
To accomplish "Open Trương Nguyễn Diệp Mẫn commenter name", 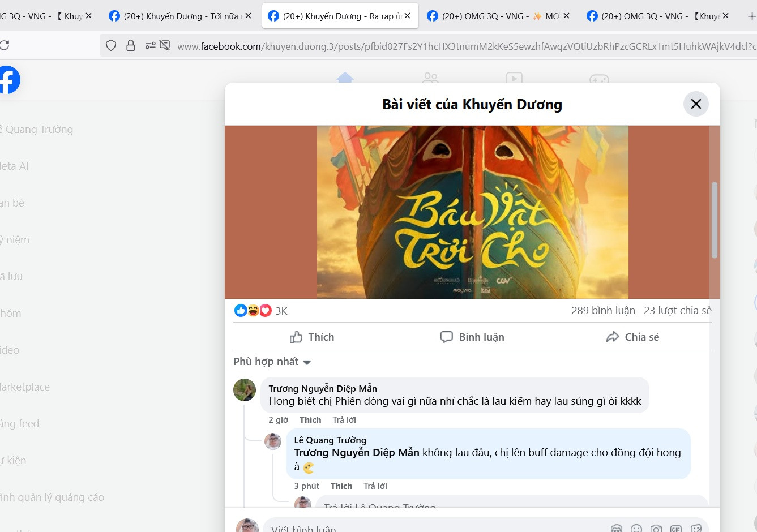I will [x=323, y=388].
